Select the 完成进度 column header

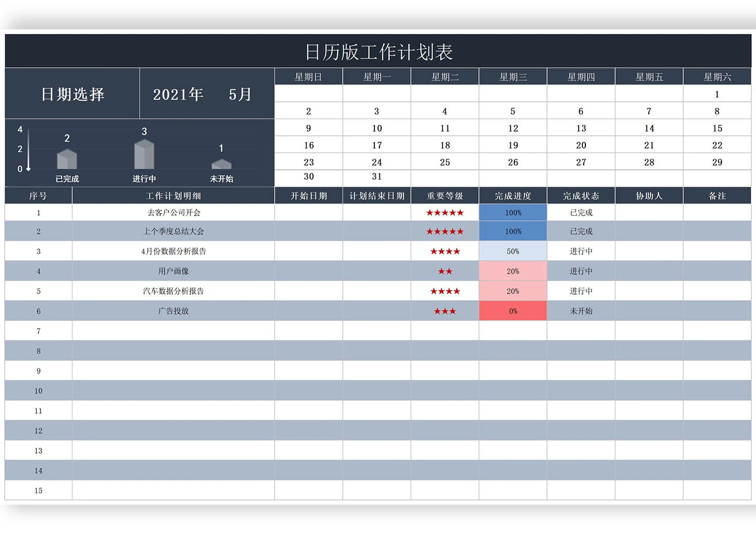click(x=513, y=196)
